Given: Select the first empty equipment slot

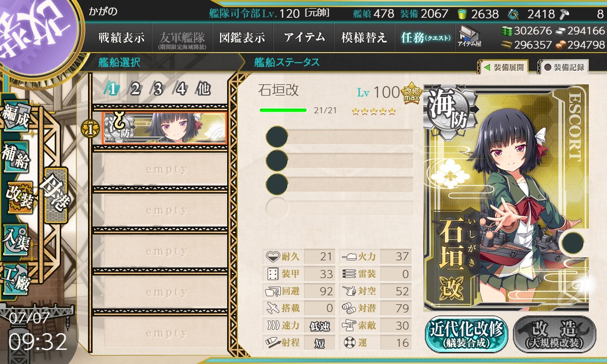Looking at the screenshot, I should [339, 137].
